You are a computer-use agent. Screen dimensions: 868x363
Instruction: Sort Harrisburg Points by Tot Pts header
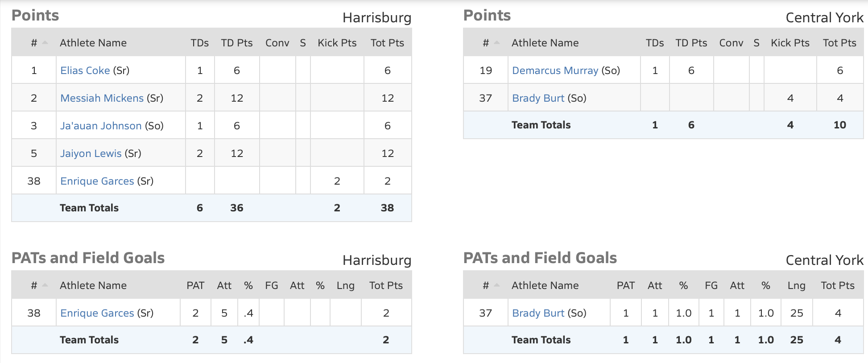(x=387, y=43)
